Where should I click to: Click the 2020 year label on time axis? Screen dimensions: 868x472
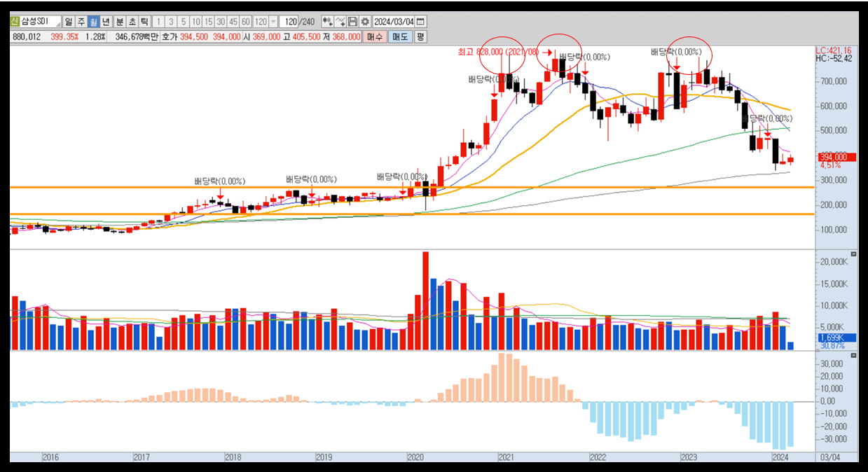point(415,457)
